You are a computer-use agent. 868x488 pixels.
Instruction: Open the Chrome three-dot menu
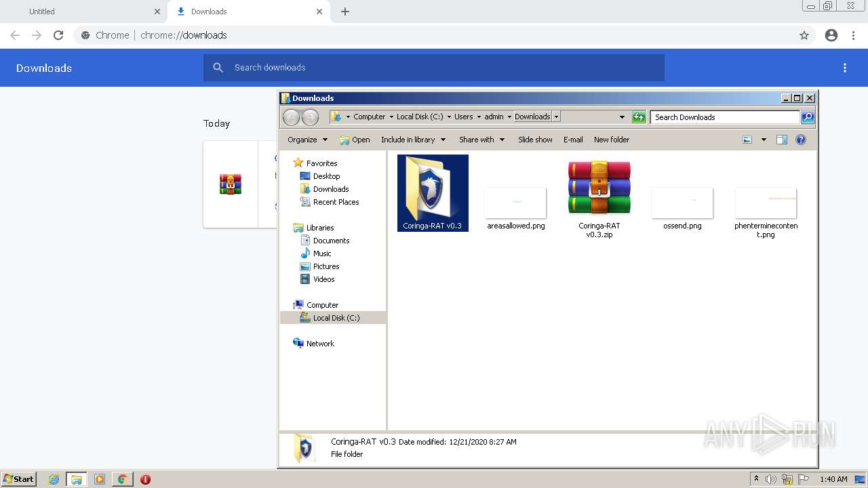click(x=854, y=35)
